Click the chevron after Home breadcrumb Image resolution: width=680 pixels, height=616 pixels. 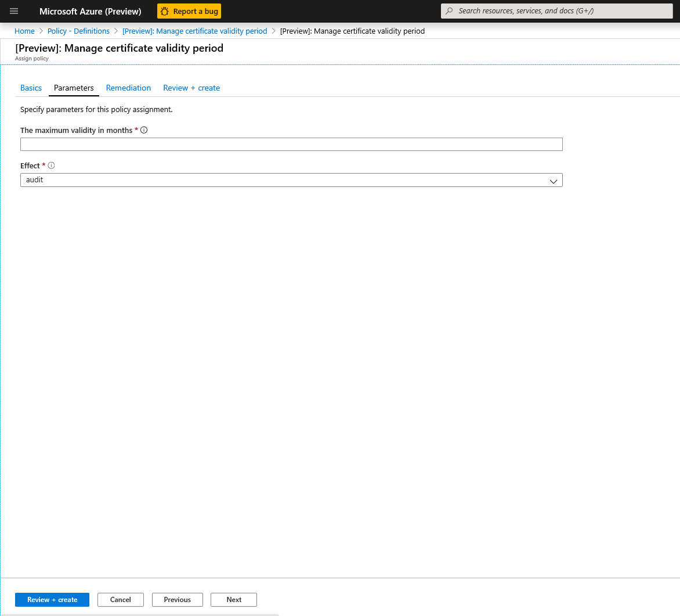(x=41, y=31)
